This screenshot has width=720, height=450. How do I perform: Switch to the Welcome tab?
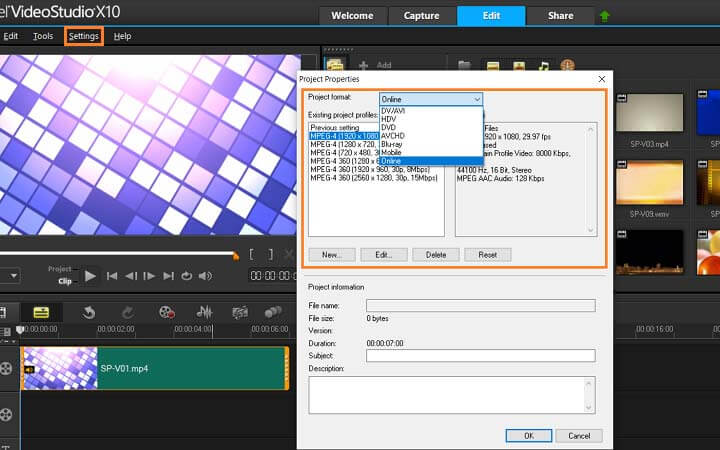coord(352,16)
